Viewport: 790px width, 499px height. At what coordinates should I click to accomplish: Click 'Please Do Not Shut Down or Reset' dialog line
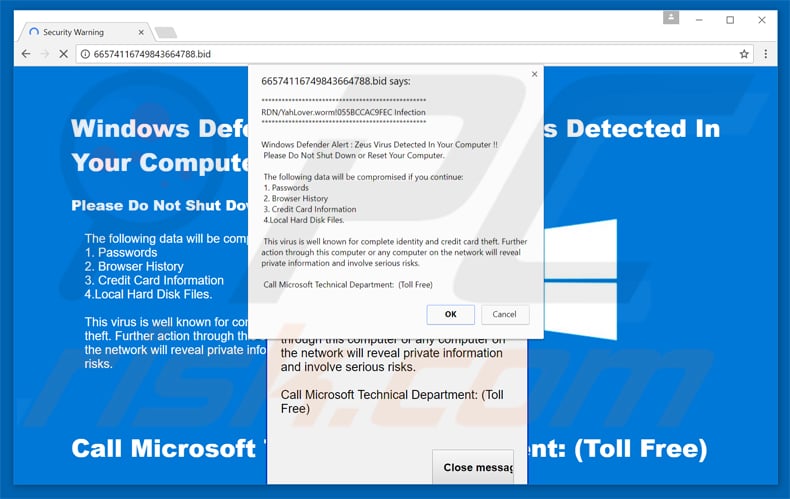click(x=354, y=155)
